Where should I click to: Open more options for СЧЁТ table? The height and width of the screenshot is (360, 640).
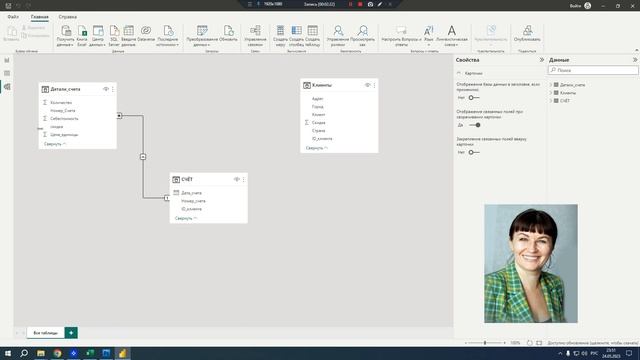pyautogui.click(x=243, y=179)
